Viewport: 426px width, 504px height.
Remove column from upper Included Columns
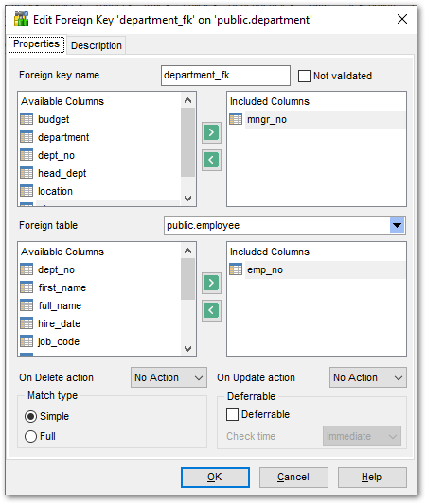211,160
